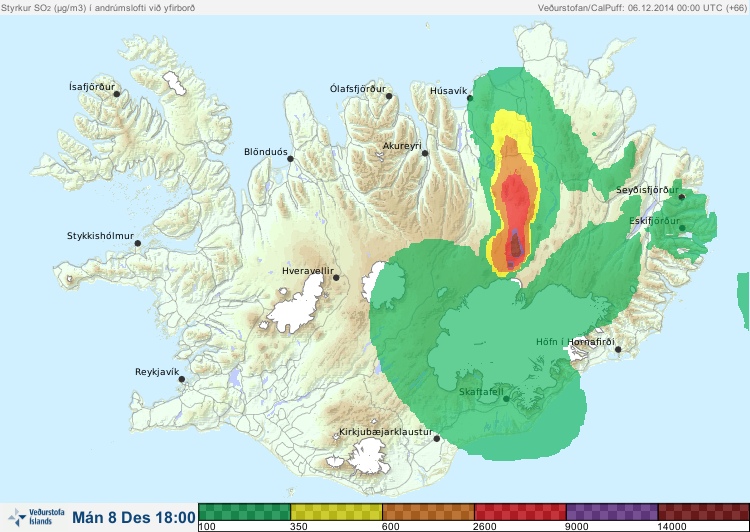
Task: Select the red 2600 legend swatch
Action: click(520, 512)
